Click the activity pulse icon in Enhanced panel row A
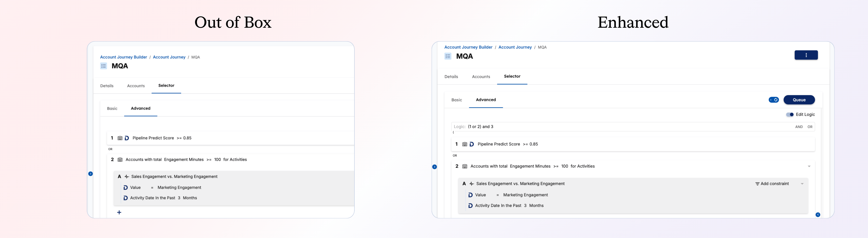 coord(471,184)
